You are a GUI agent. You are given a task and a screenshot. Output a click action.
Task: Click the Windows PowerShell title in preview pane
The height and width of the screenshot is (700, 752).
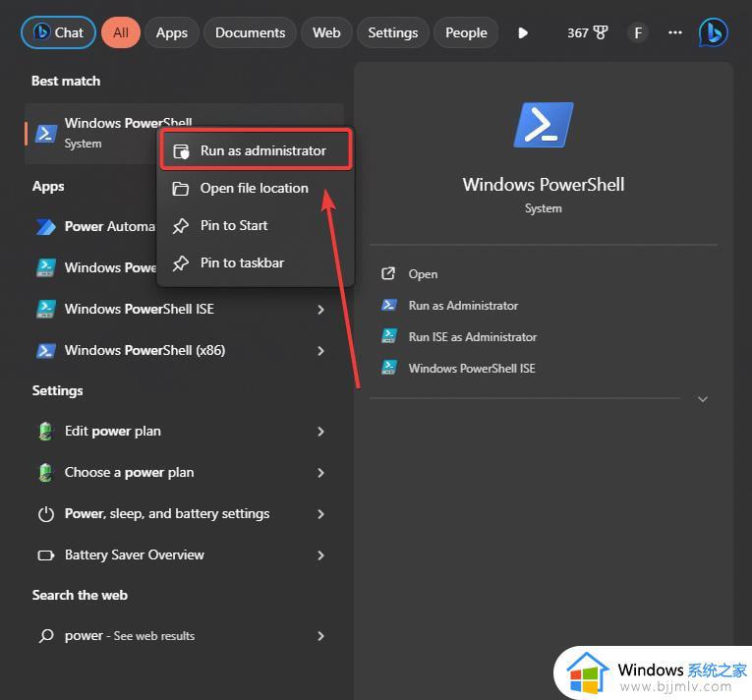(544, 185)
